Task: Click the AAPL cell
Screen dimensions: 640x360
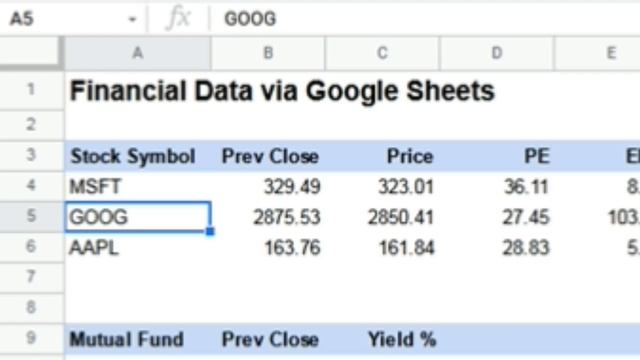Action: pos(138,247)
